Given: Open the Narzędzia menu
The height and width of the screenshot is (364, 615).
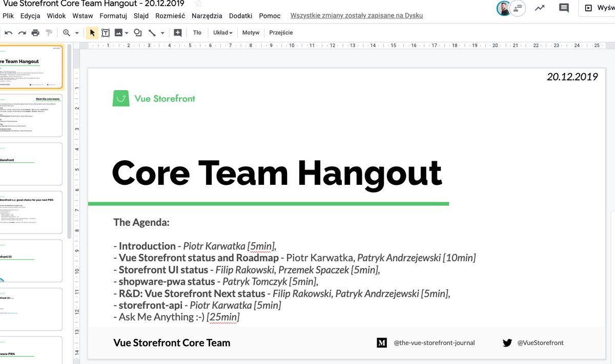Looking at the screenshot, I should pos(207,16).
